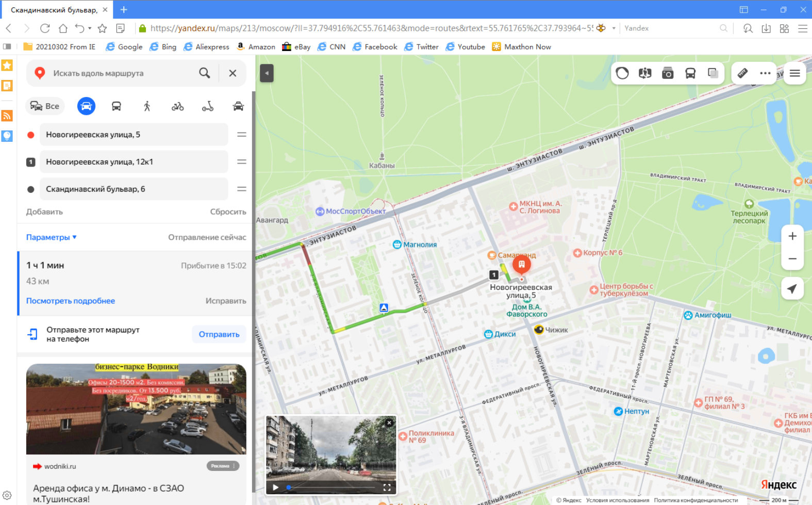The width and height of the screenshot is (812, 505).
Task: Click the red Новогиреевская улица, 5 map pin
Action: (522, 266)
